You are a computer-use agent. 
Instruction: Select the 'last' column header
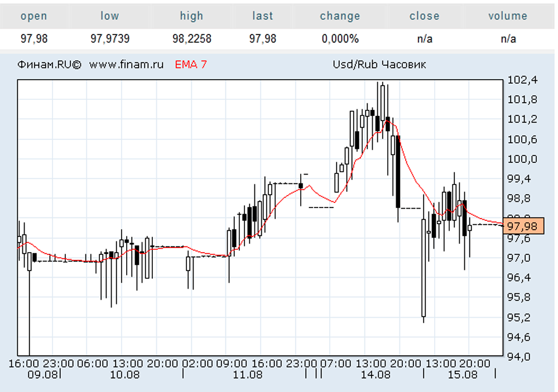[x=263, y=16]
